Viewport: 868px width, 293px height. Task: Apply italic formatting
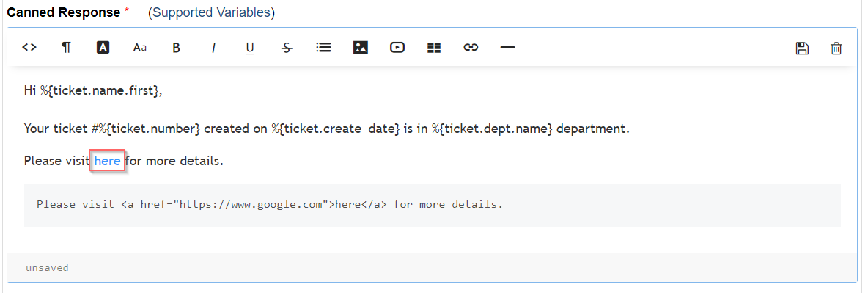pyautogui.click(x=213, y=48)
